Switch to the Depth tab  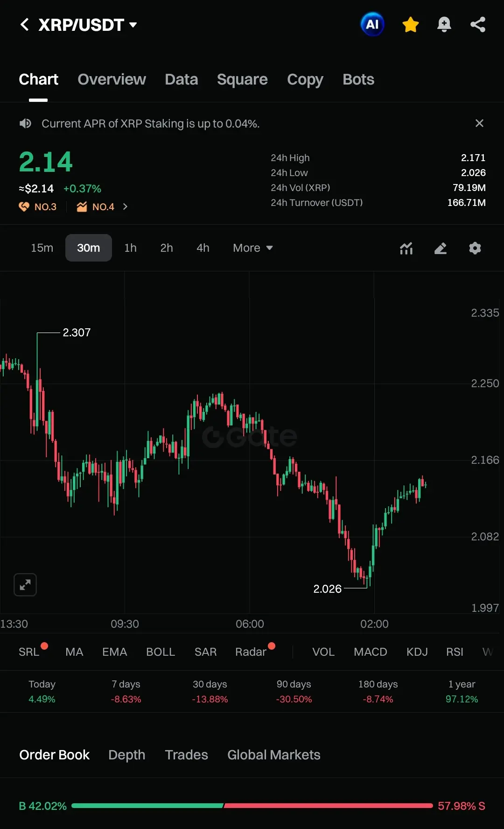pyautogui.click(x=127, y=755)
